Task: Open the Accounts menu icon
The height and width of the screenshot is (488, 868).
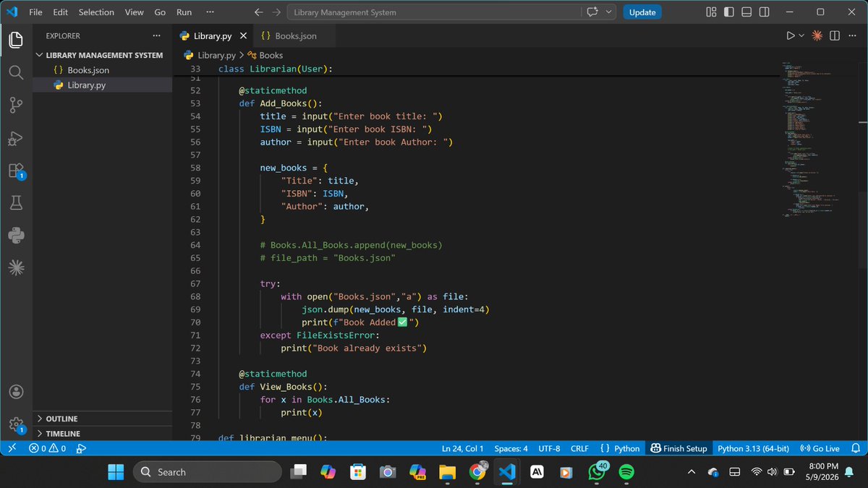Action: click(16, 391)
